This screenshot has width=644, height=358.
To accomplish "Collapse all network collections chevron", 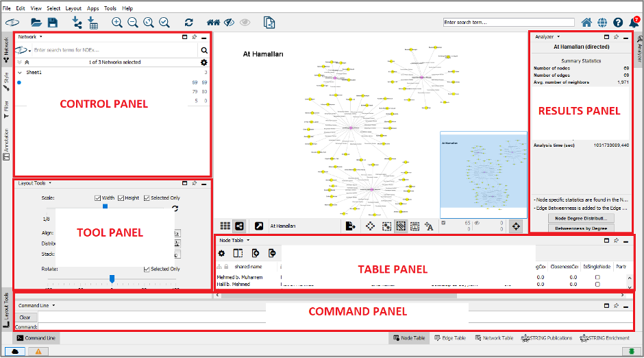I will pyautogui.click(x=27, y=62).
